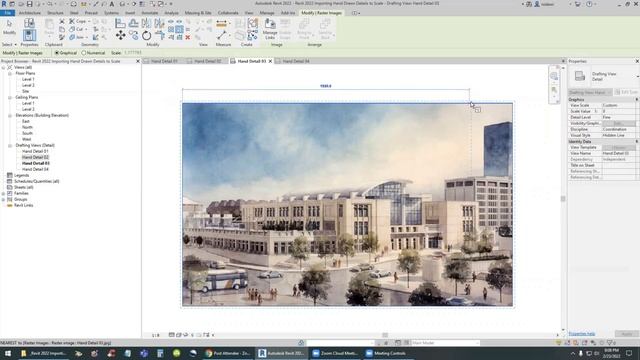Collapse the Ceiling Plans node
This screenshot has height=360, width=640.
pyautogui.click(x=10, y=98)
